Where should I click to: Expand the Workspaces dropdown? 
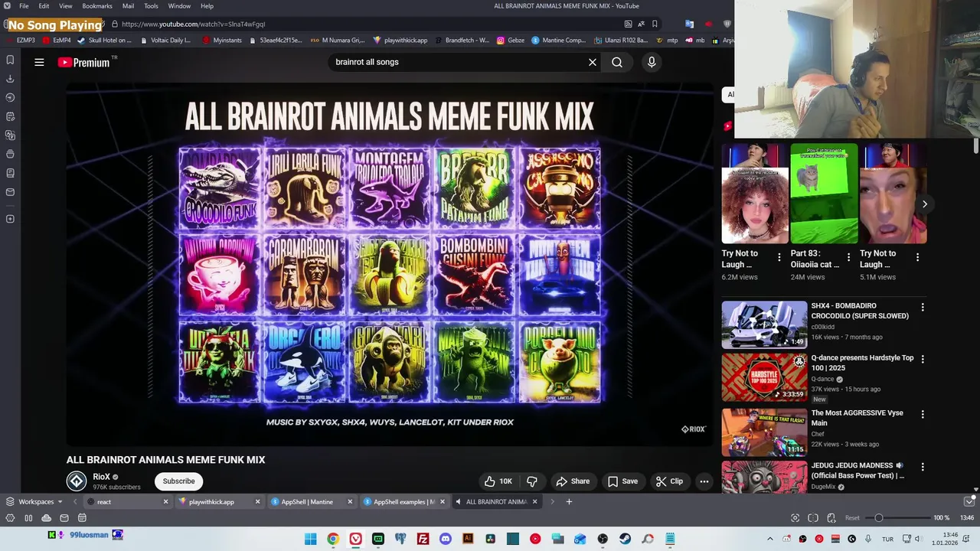[34, 502]
